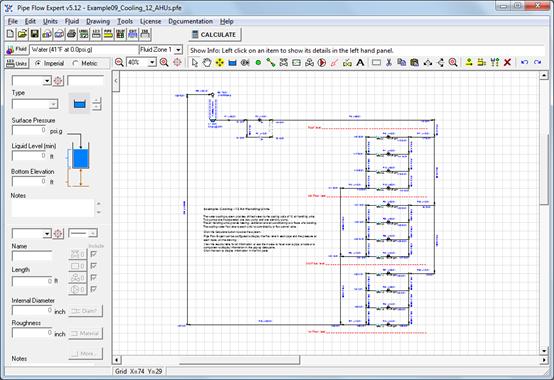Save the system with floppy icon

click(34, 34)
